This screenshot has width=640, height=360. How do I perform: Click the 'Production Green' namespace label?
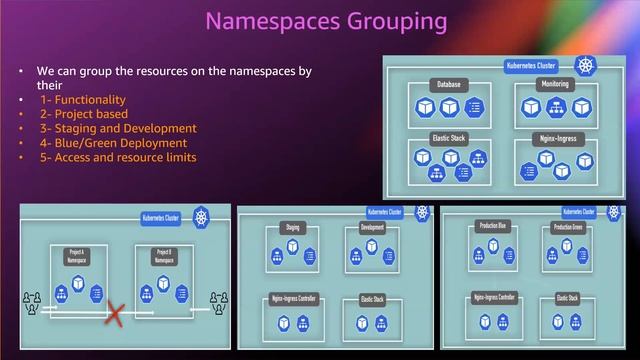coord(568,227)
